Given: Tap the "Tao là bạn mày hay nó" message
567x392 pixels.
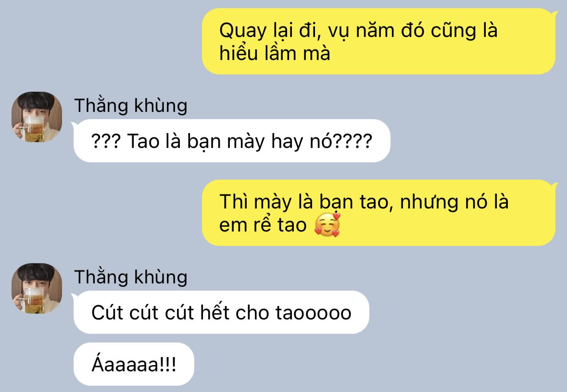Looking at the screenshot, I should [232, 141].
